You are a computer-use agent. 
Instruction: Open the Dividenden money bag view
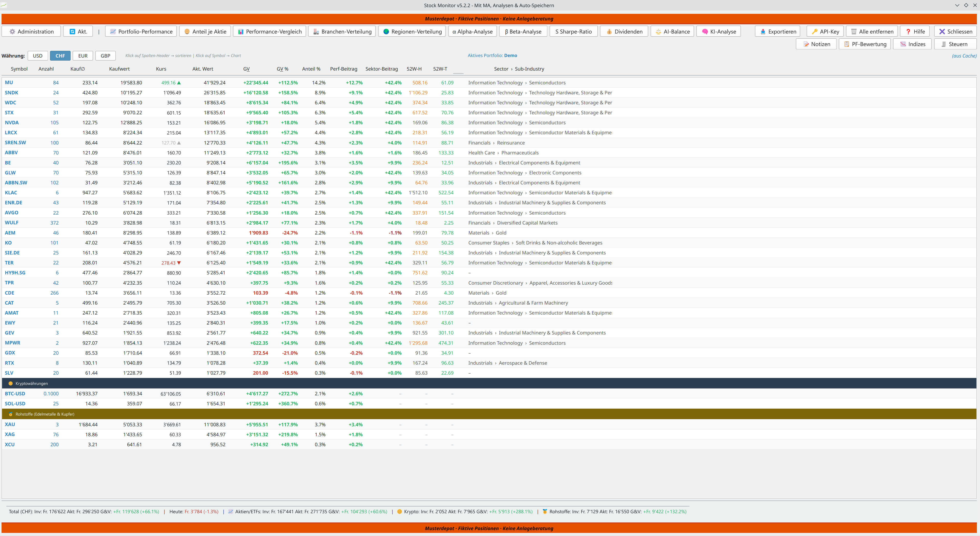(624, 31)
